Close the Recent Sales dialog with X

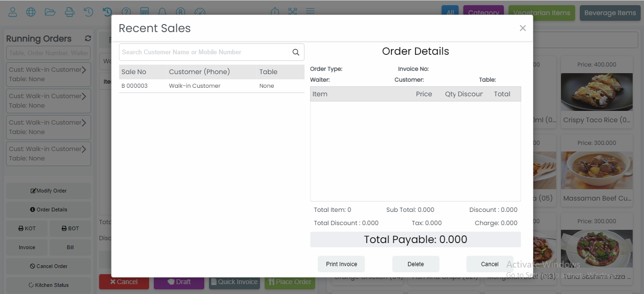522,28
